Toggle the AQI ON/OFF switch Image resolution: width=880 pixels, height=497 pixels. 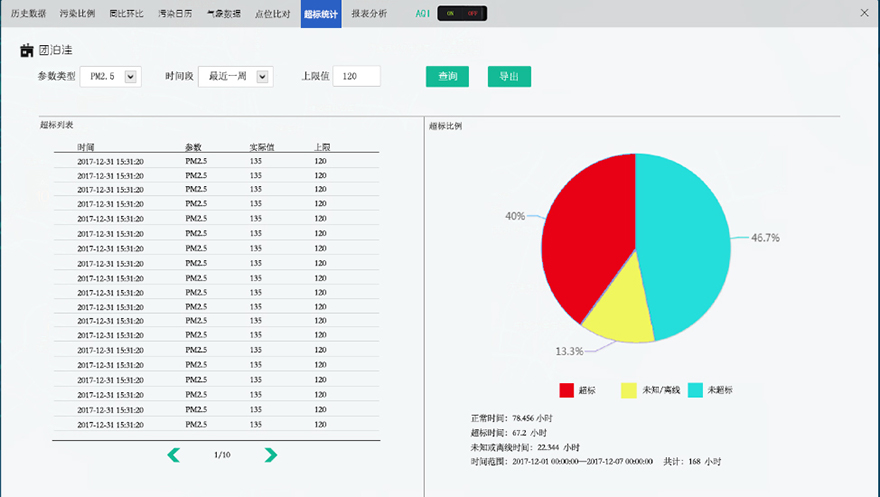(x=461, y=14)
